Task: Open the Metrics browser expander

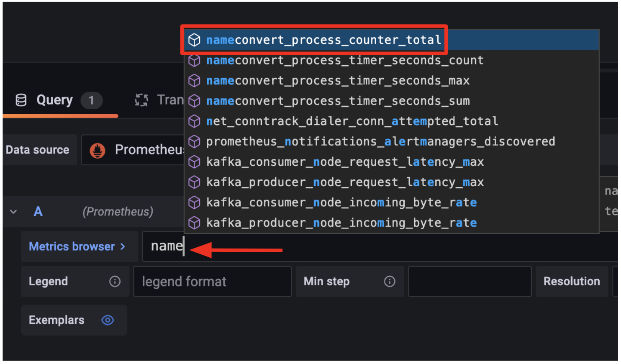Action: coord(77,247)
